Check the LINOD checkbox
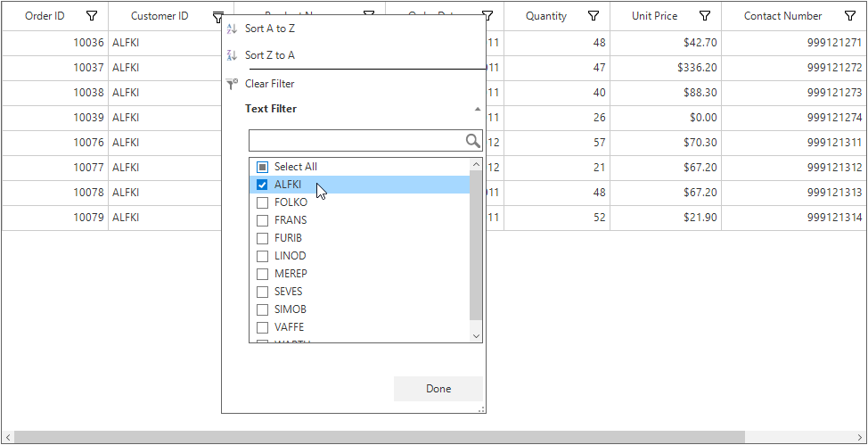This screenshot has width=868, height=445. 262,255
